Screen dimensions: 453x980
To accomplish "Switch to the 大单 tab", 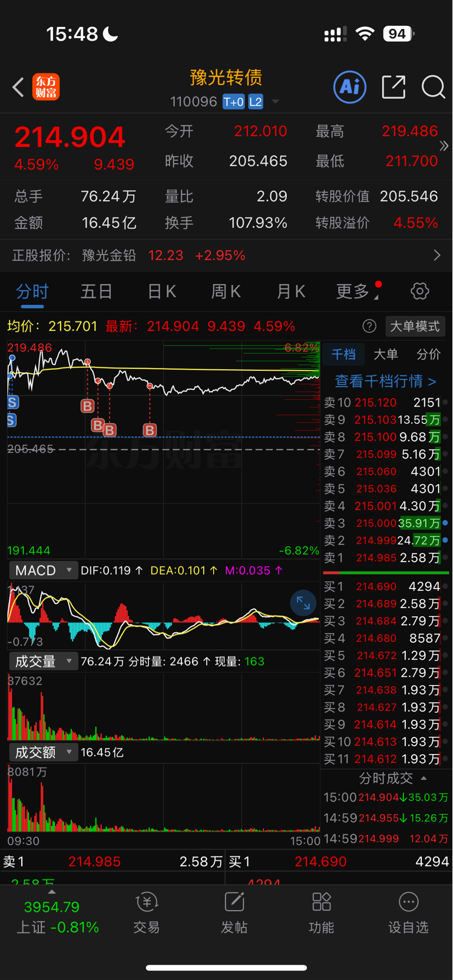I will tap(386, 354).
